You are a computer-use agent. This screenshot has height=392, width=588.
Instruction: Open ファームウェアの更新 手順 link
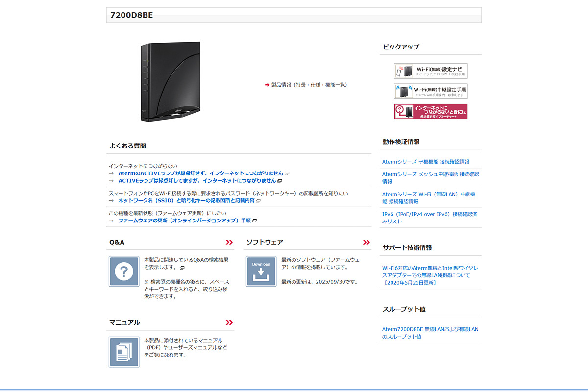pyautogui.click(x=184, y=221)
